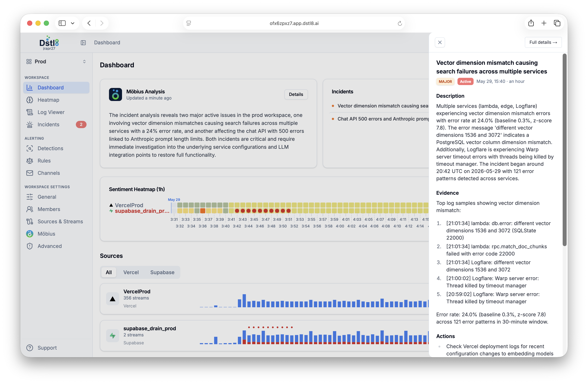Open Sources & Streams settings
The image size is (588, 384).
click(56, 221)
